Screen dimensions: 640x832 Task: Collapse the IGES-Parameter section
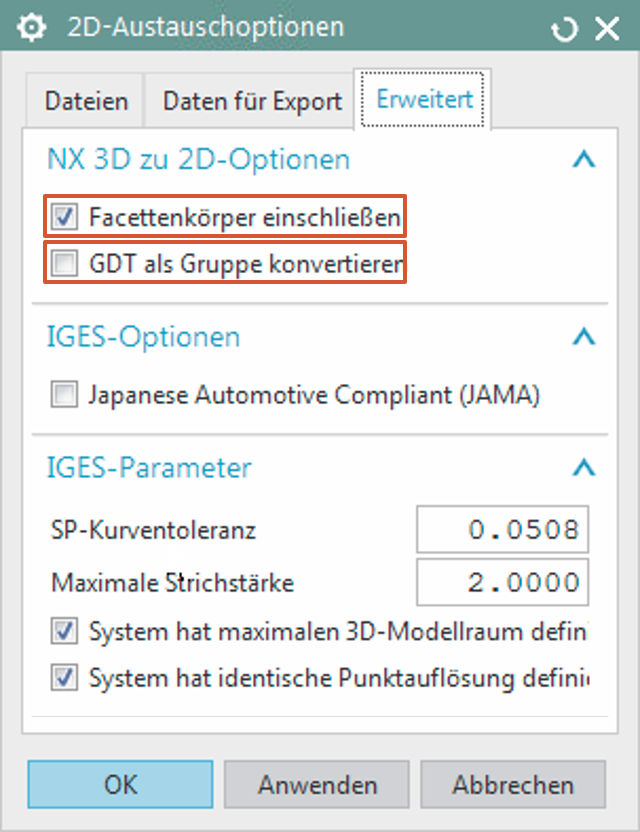[x=584, y=467]
